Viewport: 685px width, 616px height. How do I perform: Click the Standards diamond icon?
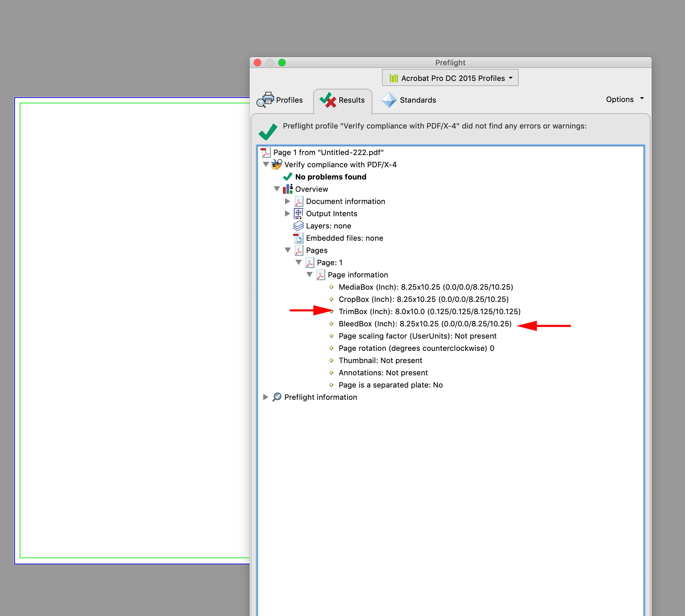pyautogui.click(x=389, y=100)
